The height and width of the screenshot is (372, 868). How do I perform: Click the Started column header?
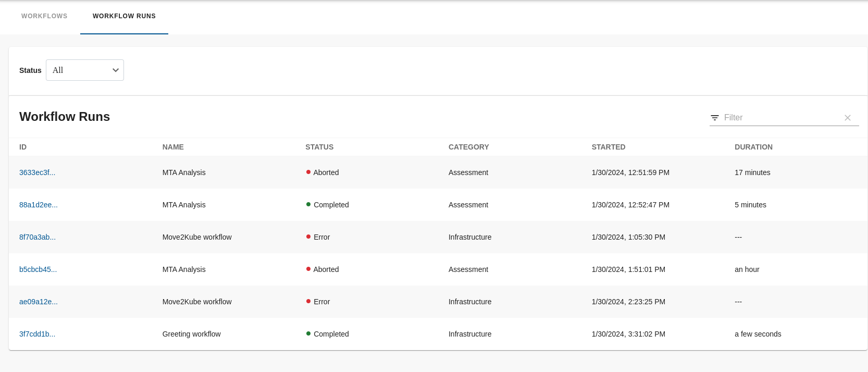pyautogui.click(x=608, y=147)
